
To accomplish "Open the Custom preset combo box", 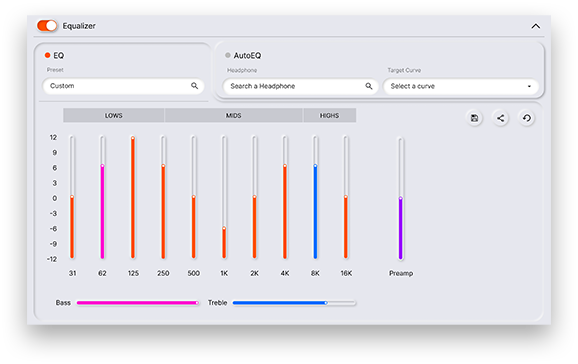I will tap(123, 86).
